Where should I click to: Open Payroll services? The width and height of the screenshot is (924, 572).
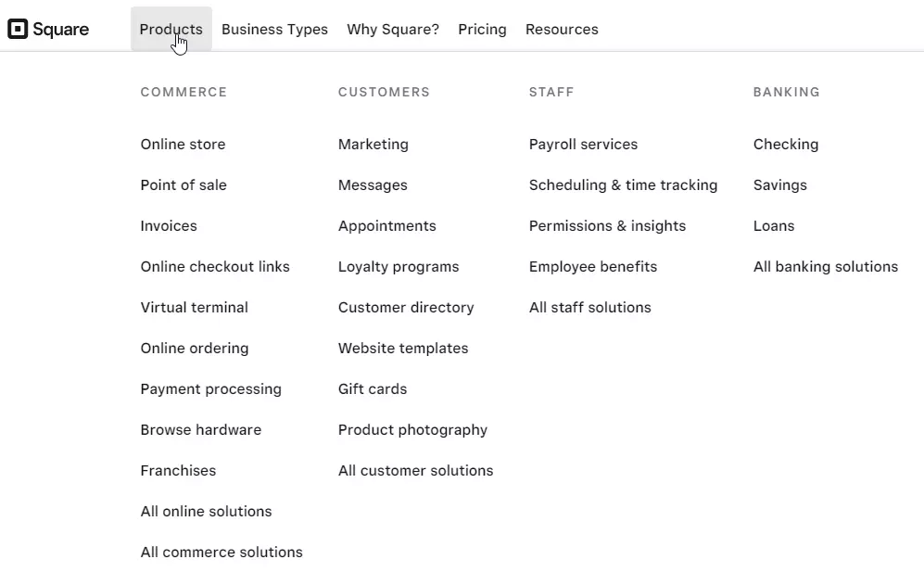pos(583,145)
